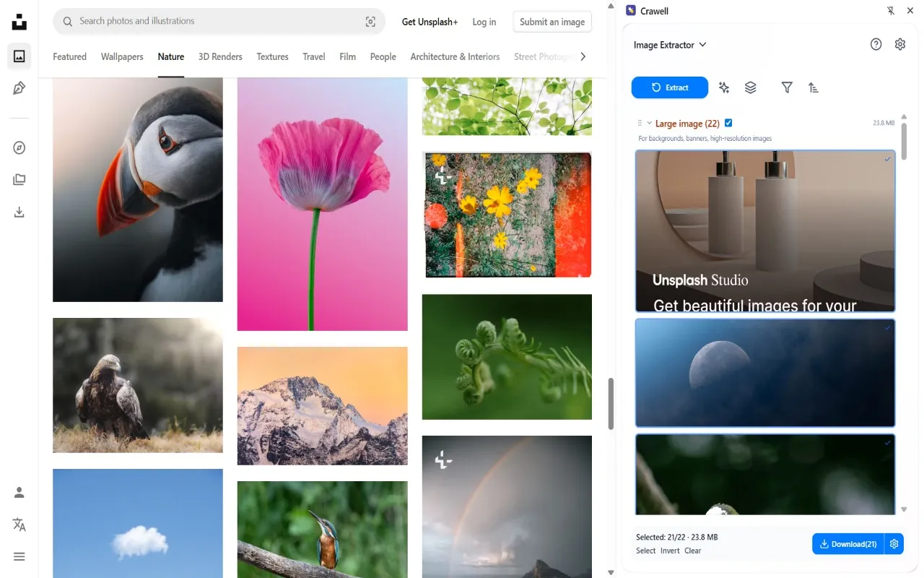Click the Download(21) button
This screenshot has height=578, width=924.
848,544
